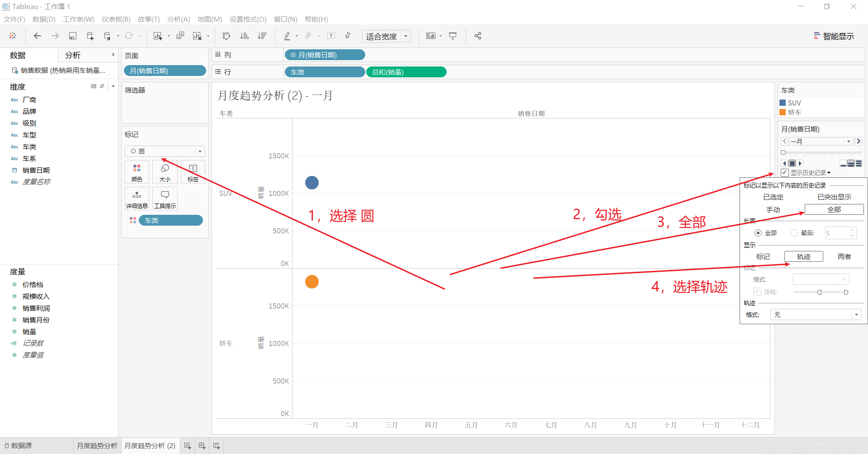The height and width of the screenshot is (454, 868).
Task: Add new story tab icon
Action: pos(217,446)
